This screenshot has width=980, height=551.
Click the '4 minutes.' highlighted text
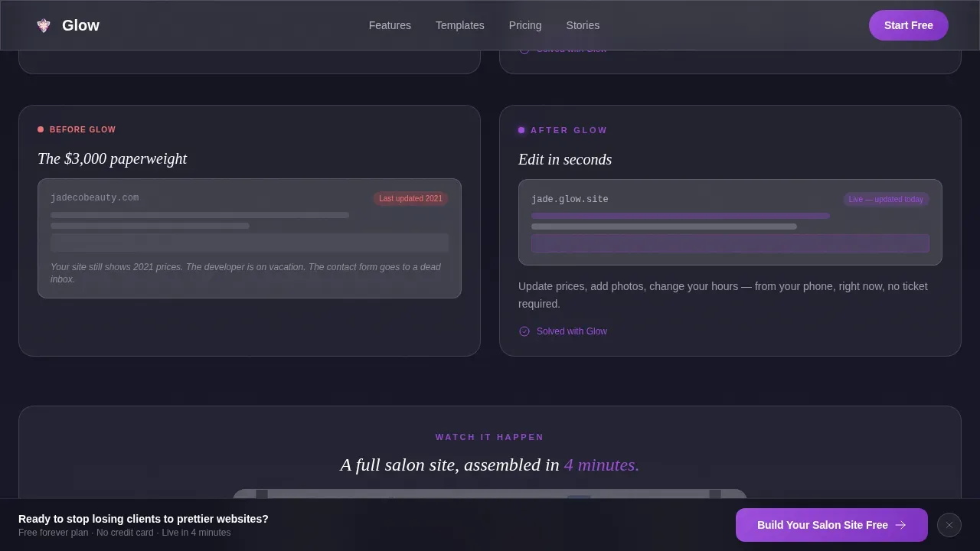tap(602, 465)
